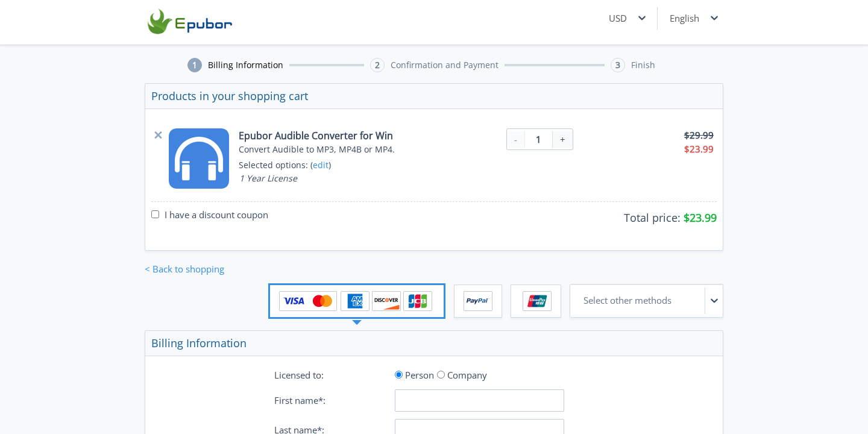Open the USD currency dropdown

pyautogui.click(x=627, y=18)
